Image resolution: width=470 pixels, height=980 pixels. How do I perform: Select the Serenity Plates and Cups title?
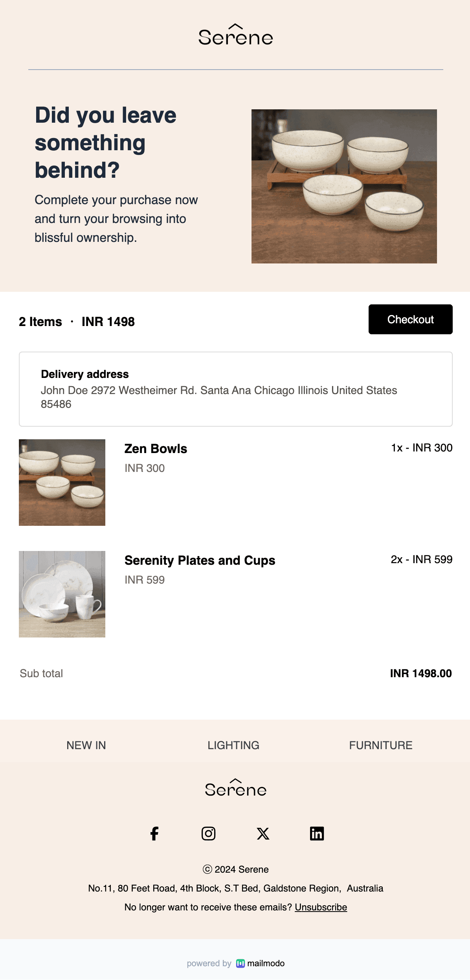pyautogui.click(x=200, y=560)
